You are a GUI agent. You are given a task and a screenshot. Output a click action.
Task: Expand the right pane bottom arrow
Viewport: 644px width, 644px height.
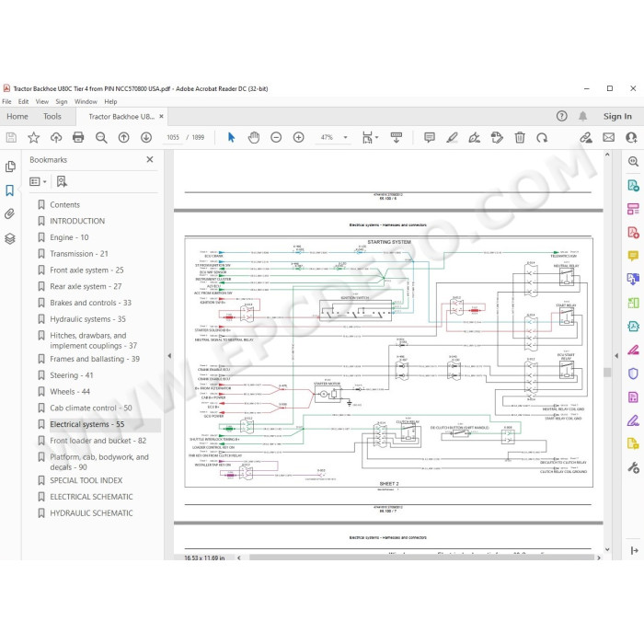pos(634,550)
